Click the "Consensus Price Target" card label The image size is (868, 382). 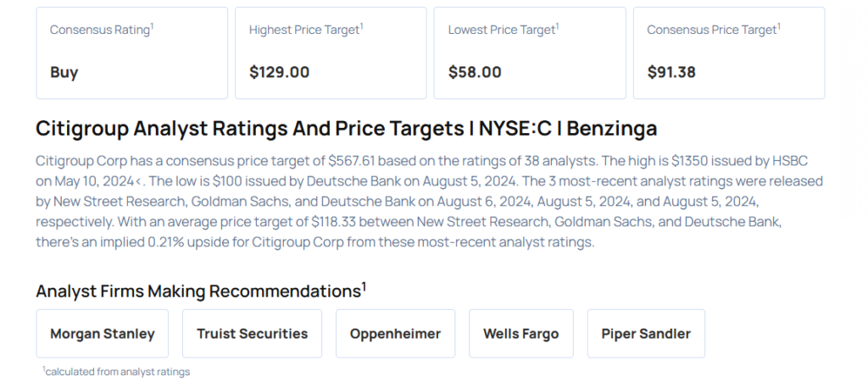point(712,30)
